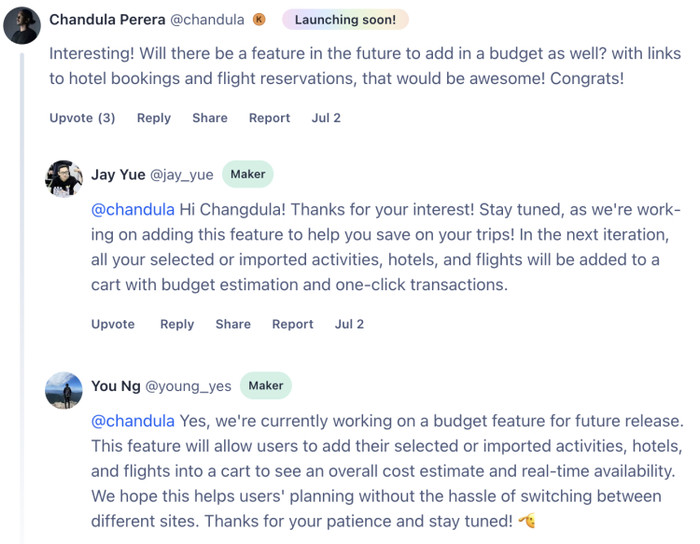Open the "Launching soon!" badge
The image size is (700, 544).
click(345, 20)
